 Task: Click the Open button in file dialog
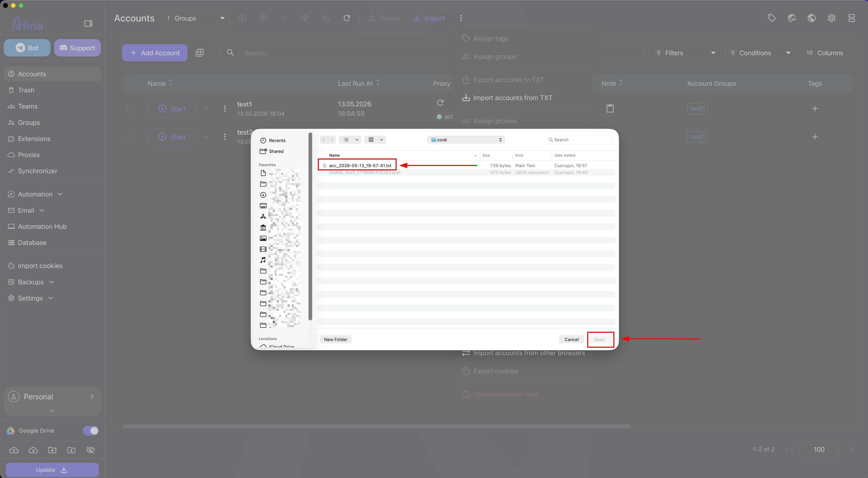(x=599, y=339)
